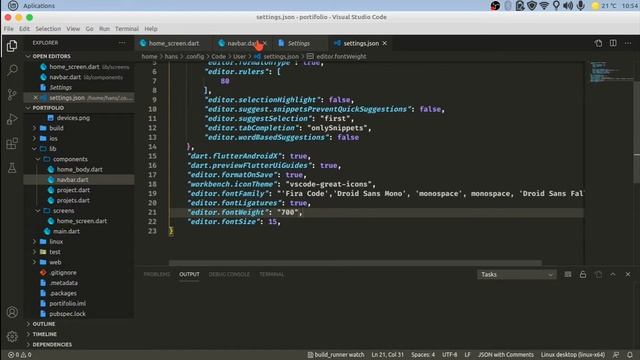Open the Help menu
The width and height of the screenshot is (640, 360).
pyautogui.click(x=151, y=29)
